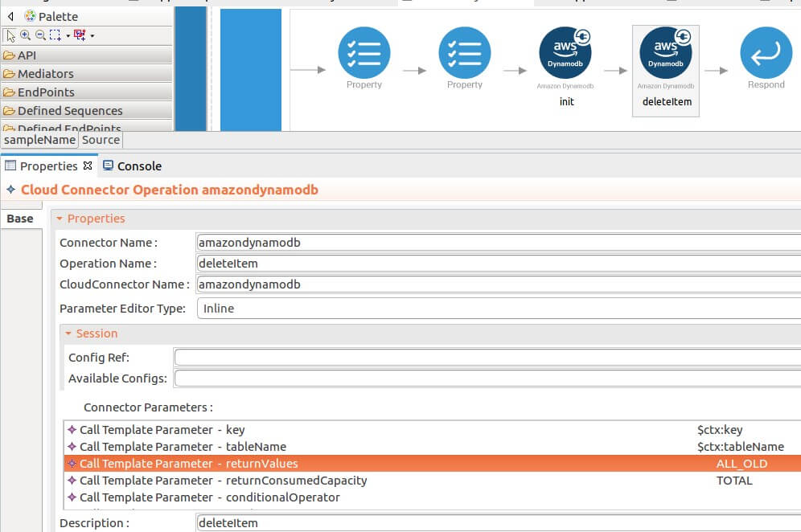The height and width of the screenshot is (532, 801).
Task: Click the init label under the connector
Action: point(566,101)
